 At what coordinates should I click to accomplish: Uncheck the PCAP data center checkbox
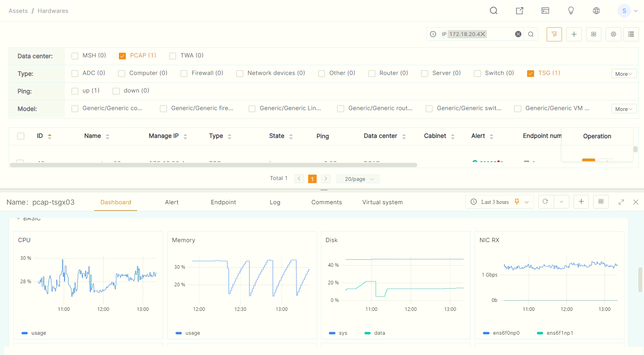click(122, 56)
